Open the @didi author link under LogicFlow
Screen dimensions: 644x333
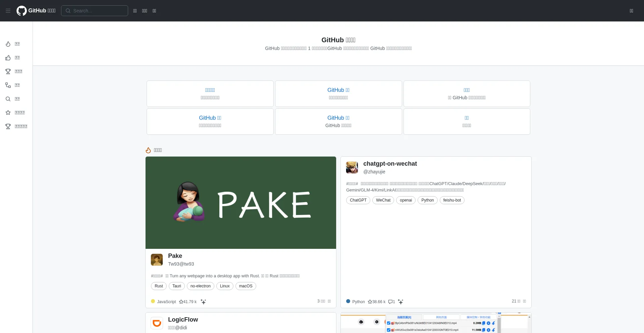pyautogui.click(x=178, y=328)
